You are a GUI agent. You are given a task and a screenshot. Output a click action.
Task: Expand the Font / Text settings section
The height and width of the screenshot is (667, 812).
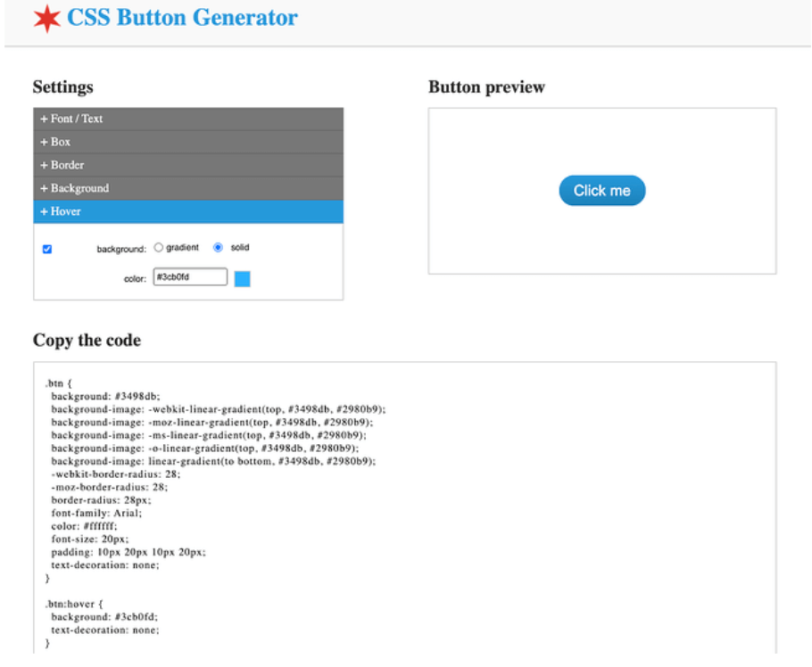click(x=188, y=119)
